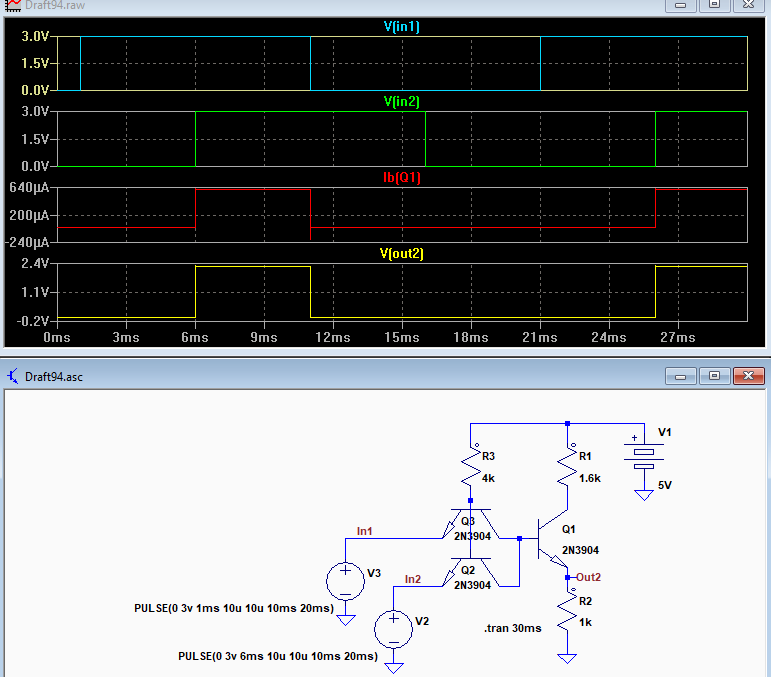Click the Out2 net label

(x=589, y=577)
